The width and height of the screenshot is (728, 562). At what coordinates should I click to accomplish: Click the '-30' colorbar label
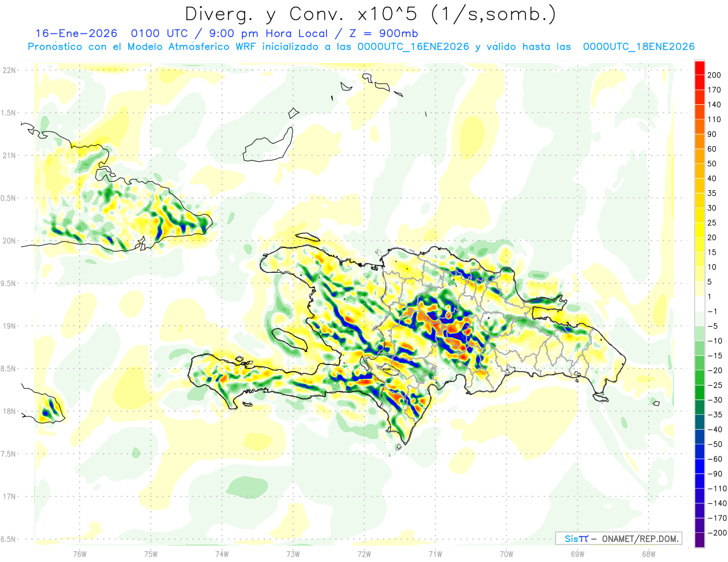click(x=715, y=400)
